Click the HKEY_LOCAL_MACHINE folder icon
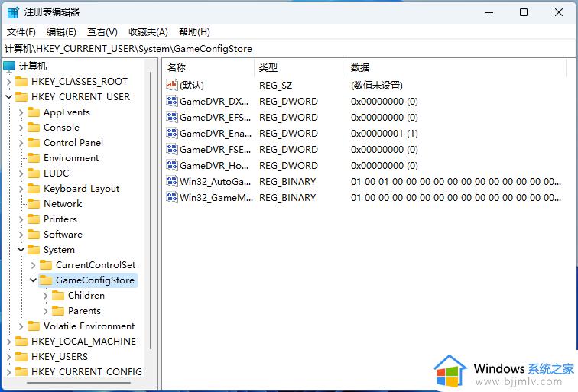578x392 pixels. [x=21, y=342]
